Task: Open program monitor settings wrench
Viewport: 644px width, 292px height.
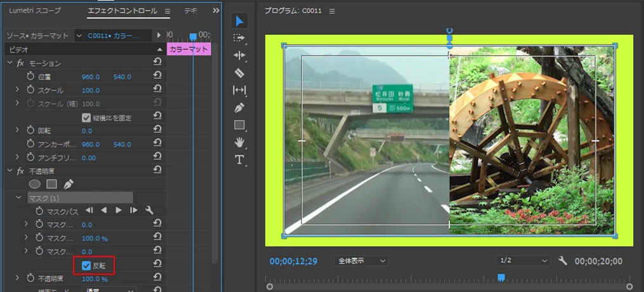Action: click(x=563, y=260)
